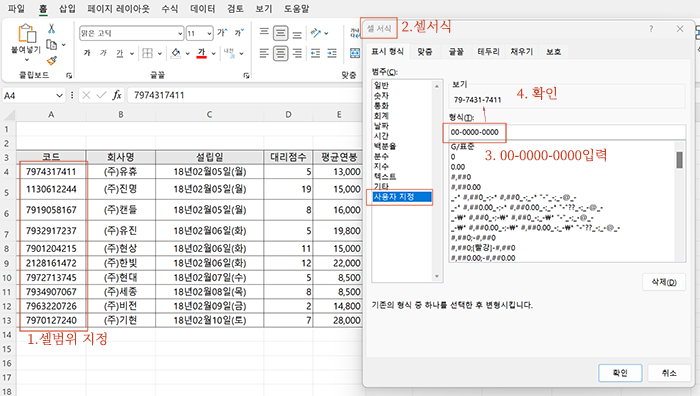Align text to the top of cells
The image size is (700, 396).
tap(264, 33)
